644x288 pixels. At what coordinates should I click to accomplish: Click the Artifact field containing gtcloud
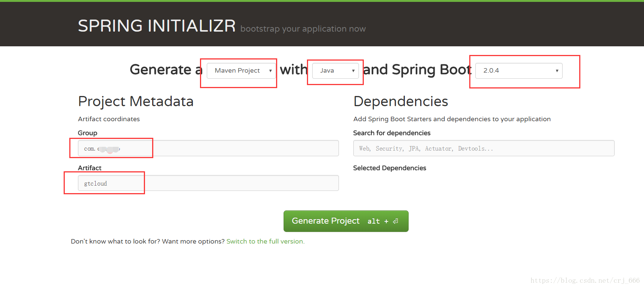(208, 183)
